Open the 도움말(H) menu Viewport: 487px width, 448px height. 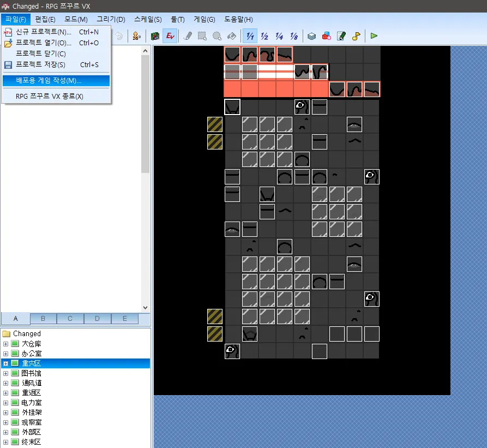pyautogui.click(x=238, y=19)
